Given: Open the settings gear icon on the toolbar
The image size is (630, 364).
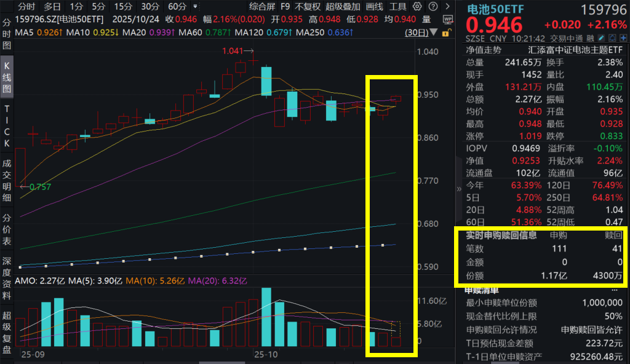Looking at the screenshot, I should click(417, 7).
